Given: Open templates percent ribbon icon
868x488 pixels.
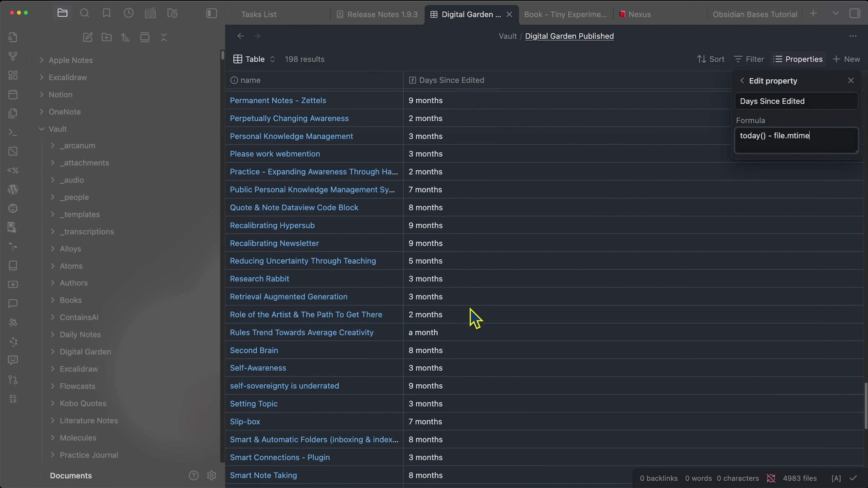Looking at the screenshot, I should [x=13, y=170].
